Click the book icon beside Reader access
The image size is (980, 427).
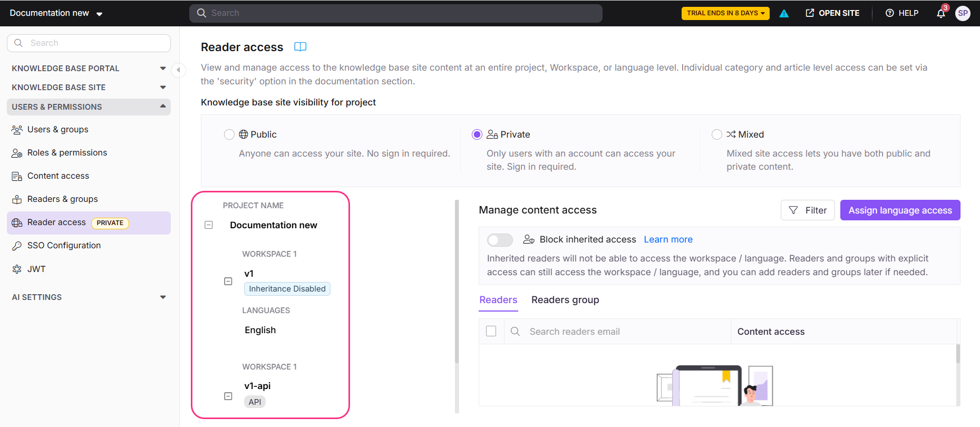tap(300, 47)
